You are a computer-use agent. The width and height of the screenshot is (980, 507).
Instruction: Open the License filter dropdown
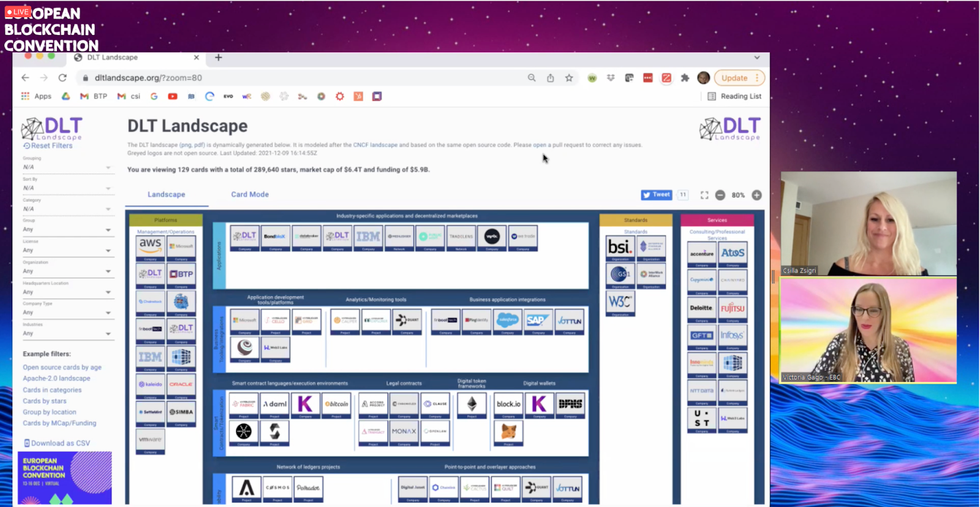coord(66,250)
